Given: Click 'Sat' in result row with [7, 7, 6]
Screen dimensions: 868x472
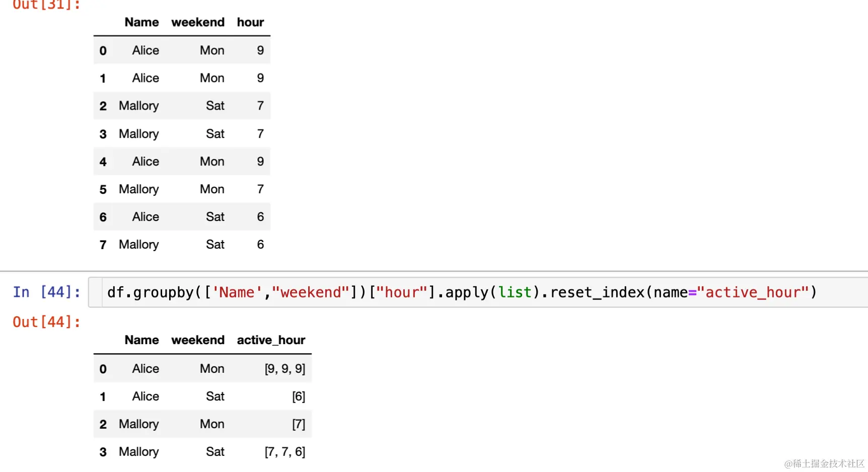Looking at the screenshot, I should [x=215, y=452].
